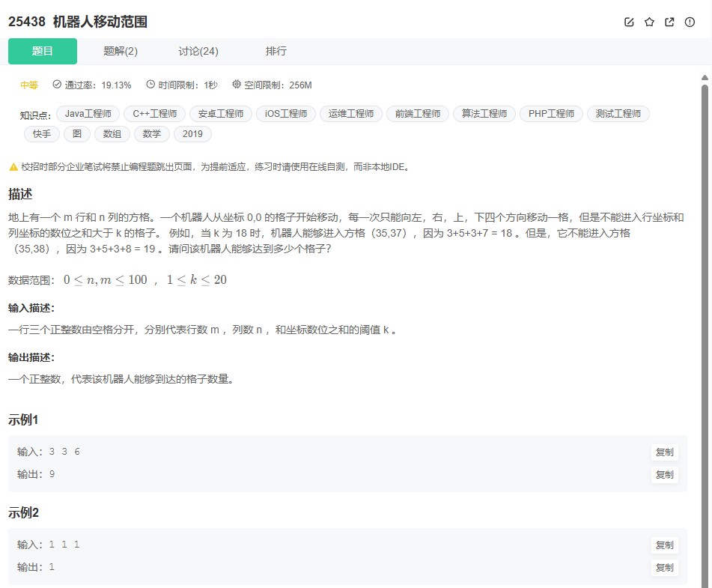Click the time-limit clock icon
The height and width of the screenshot is (588, 712).
(150, 85)
